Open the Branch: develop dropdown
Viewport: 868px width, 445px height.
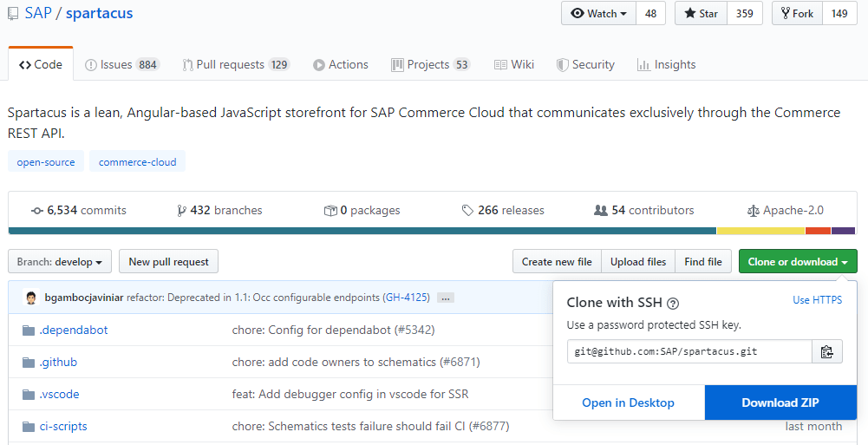tap(60, 262)
